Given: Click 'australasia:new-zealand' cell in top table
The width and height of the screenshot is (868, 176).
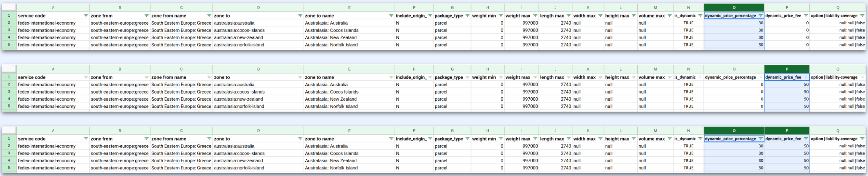Looking at the screenshot, I should [238, 37].
